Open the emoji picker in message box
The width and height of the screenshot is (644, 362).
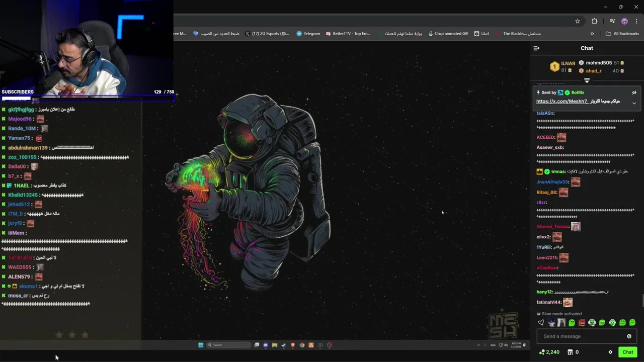click(629, 336)
